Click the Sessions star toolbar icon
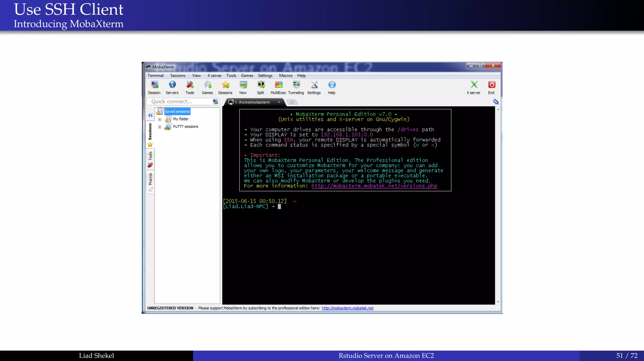This screenshot has width=644, height=361. (x=225, y=87)
